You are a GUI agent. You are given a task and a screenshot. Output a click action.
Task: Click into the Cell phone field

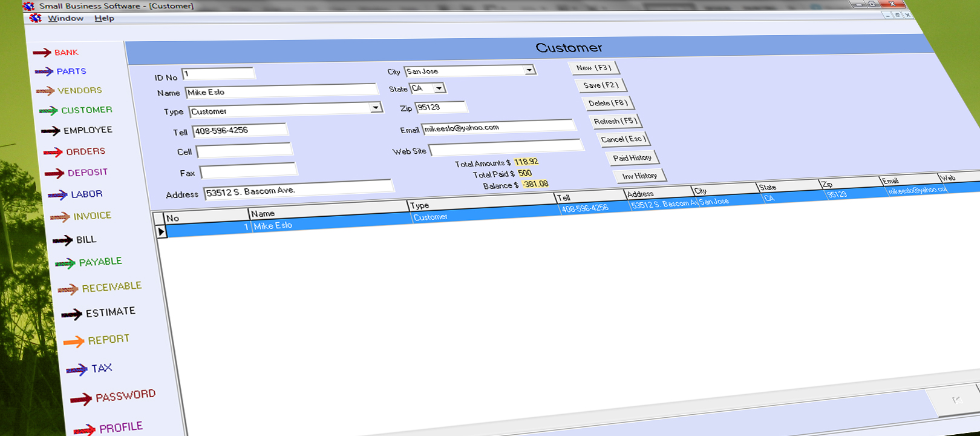coord(244,150)
